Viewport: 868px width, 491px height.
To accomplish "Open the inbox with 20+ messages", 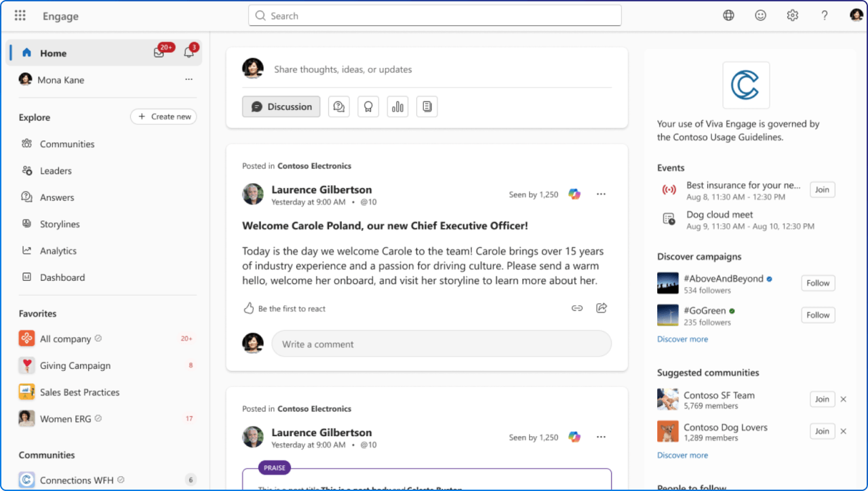I will click(x=159, y=53).
